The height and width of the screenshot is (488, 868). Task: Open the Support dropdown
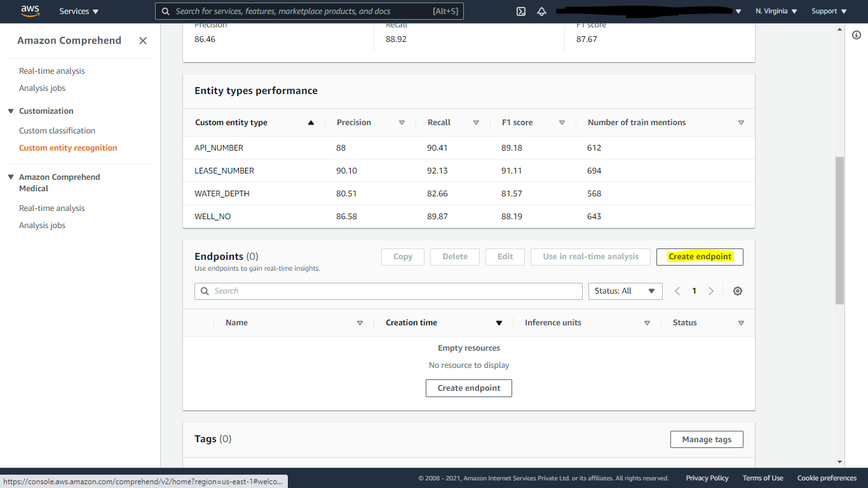point(829,11)
